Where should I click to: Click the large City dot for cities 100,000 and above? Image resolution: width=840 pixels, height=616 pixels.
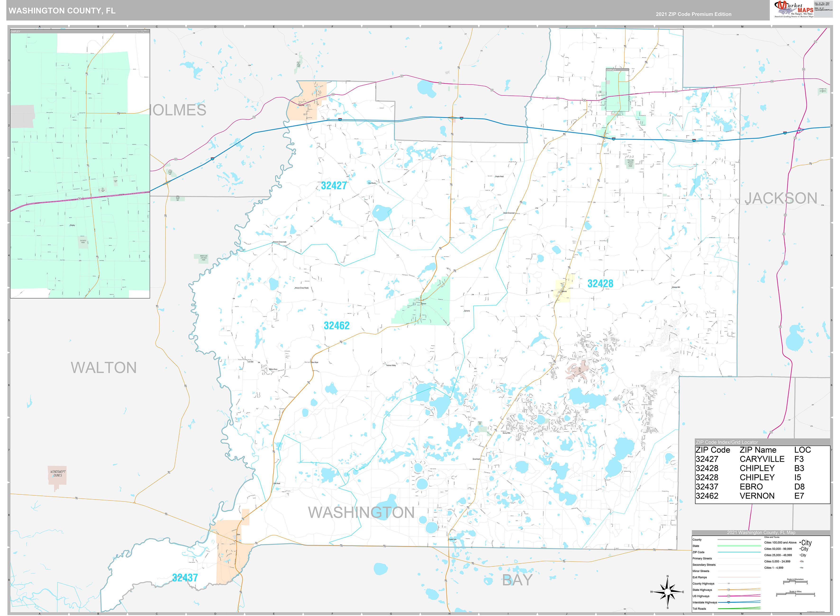point(800,543)
